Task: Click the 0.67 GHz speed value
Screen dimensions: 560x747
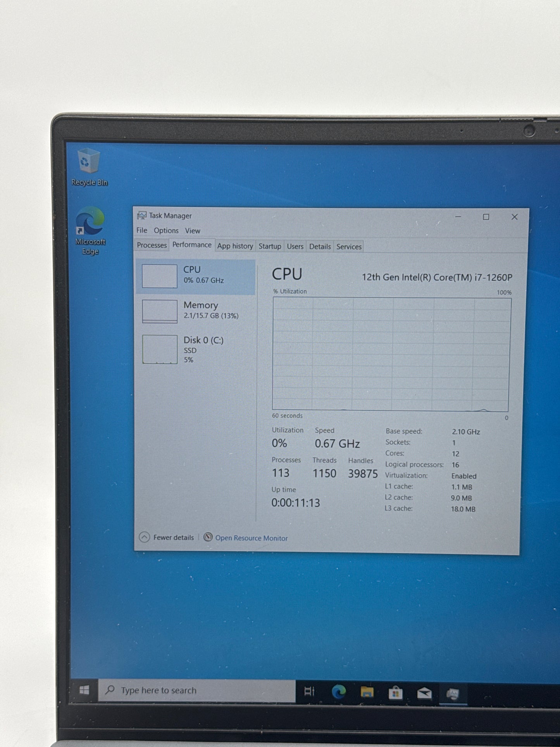Action: pos(337,443)
